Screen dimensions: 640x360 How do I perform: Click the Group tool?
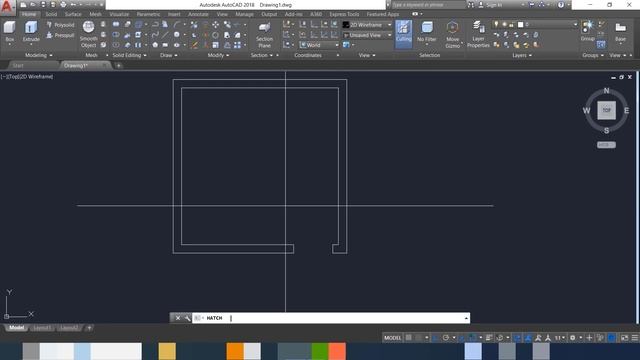[x=587, y=32]
